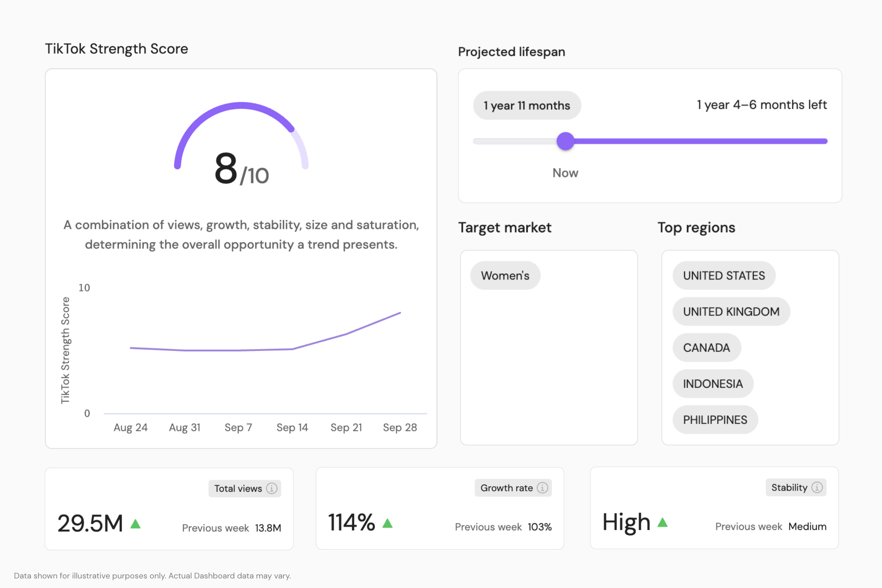Pick the PHILIPPINES region tag

(715, 420)
